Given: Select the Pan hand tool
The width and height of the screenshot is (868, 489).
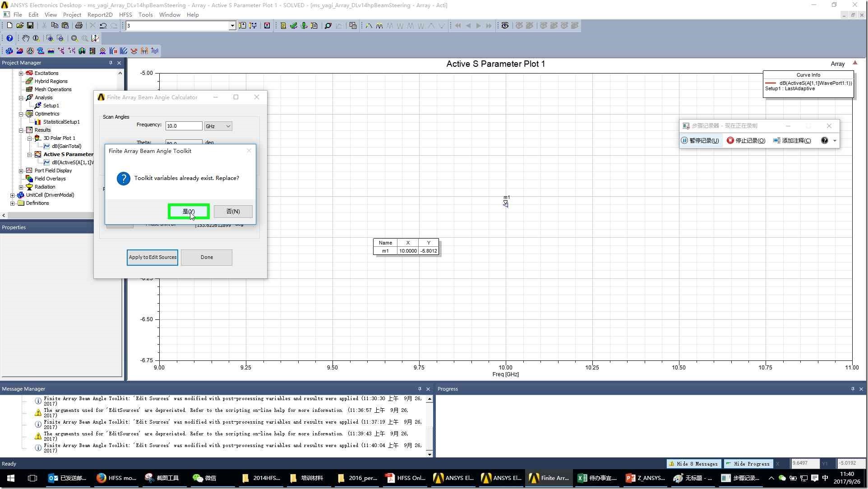Looking at the screenshot, I should click(x=26, y=38).
